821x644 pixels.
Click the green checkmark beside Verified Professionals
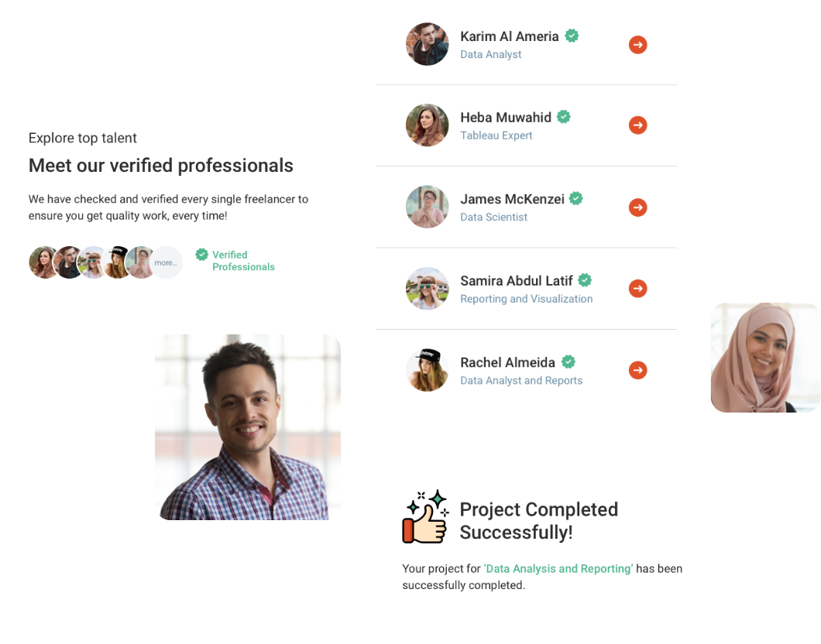201,255
